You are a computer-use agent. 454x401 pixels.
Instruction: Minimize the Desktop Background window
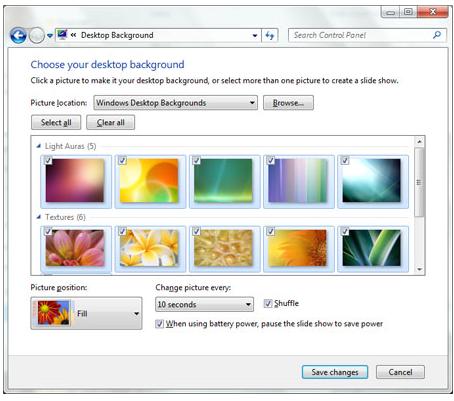(x=390, y=12)
